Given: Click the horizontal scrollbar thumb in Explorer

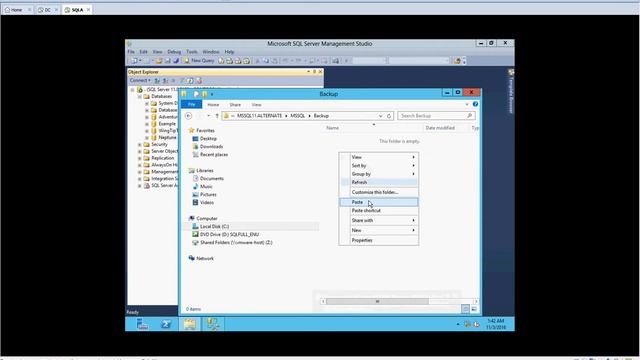Looking at the screenshot, I should point(377,301).
